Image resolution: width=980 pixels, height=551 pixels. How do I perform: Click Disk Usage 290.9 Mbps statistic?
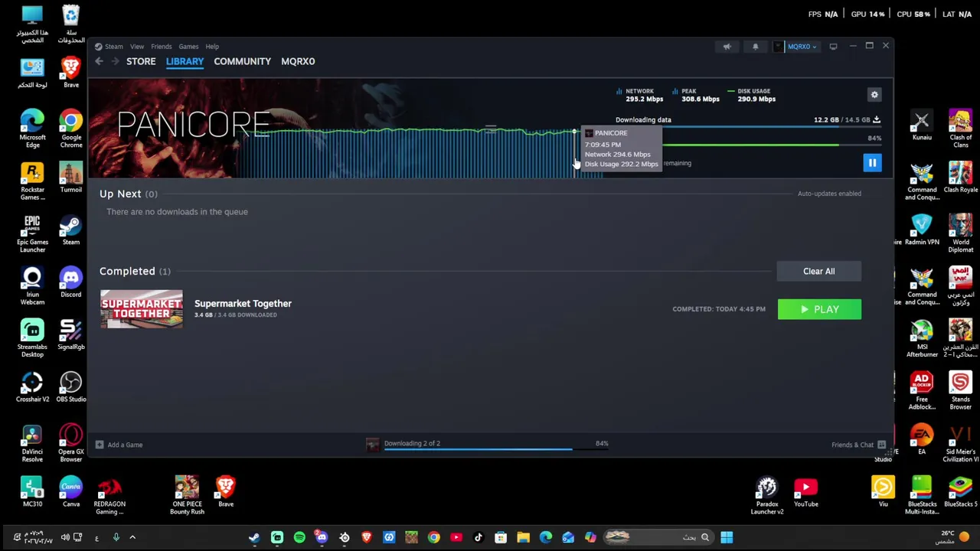tap(752, 95)
